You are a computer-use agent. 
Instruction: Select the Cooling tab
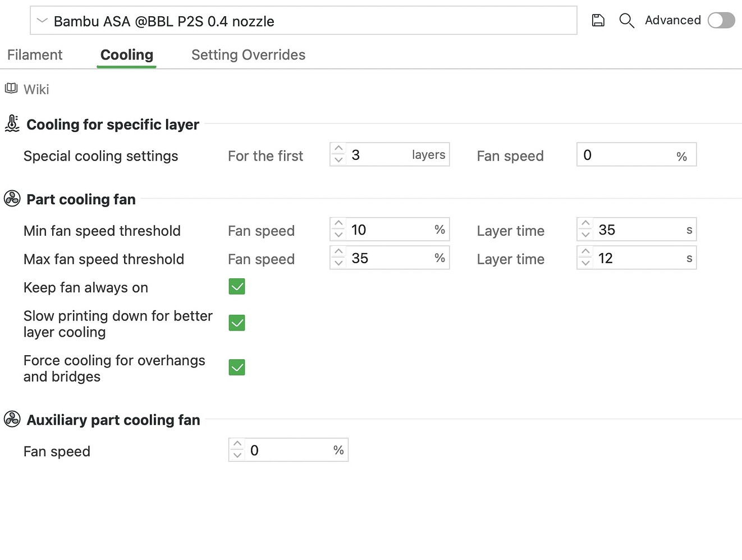(x=127, y=54)
